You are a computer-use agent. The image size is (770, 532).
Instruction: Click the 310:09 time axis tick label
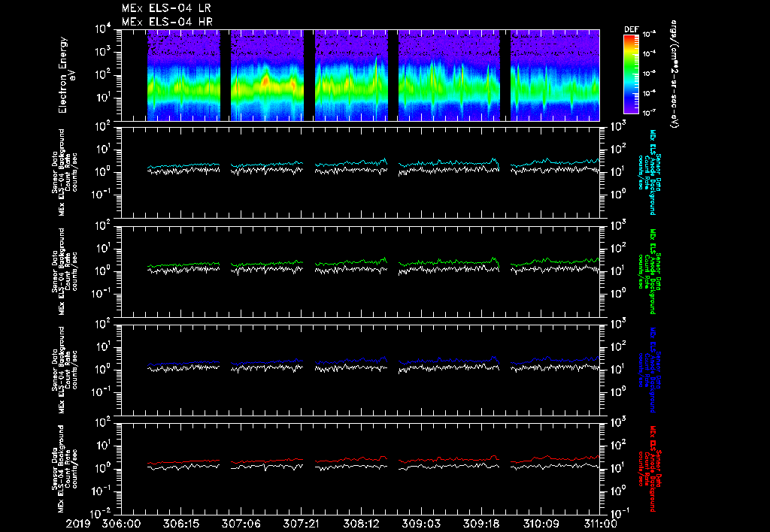pos(540,523)
